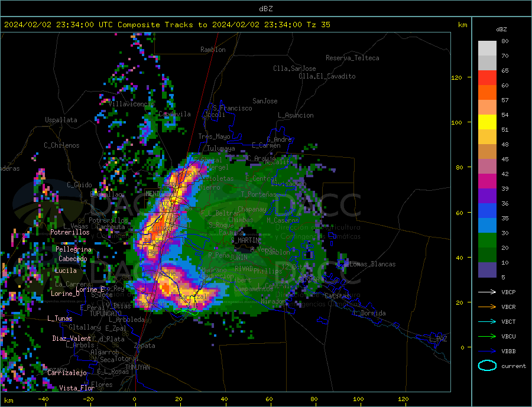Click the cyan VBCT arrow in legend
This screenshot has width=532, height=407.
point(487,321)
